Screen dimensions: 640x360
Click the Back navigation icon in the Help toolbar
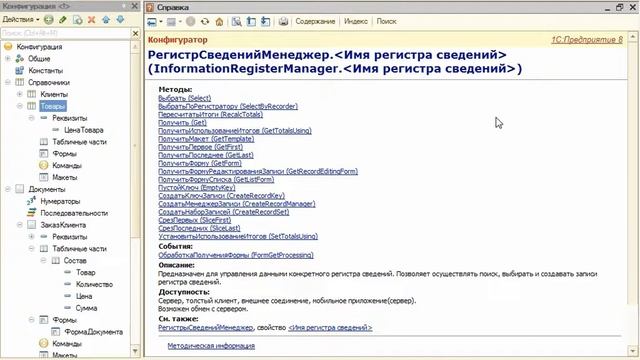pos(152,22)
